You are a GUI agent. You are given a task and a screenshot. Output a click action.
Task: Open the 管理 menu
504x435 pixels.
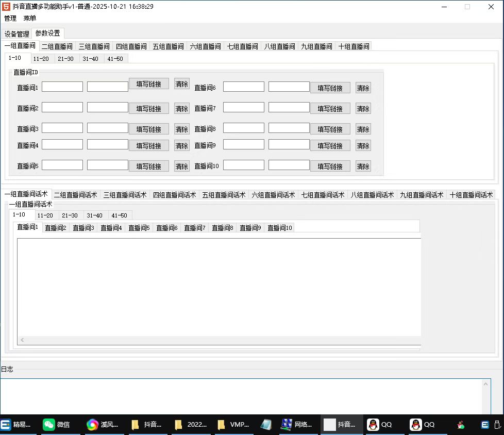click(10, 18)
